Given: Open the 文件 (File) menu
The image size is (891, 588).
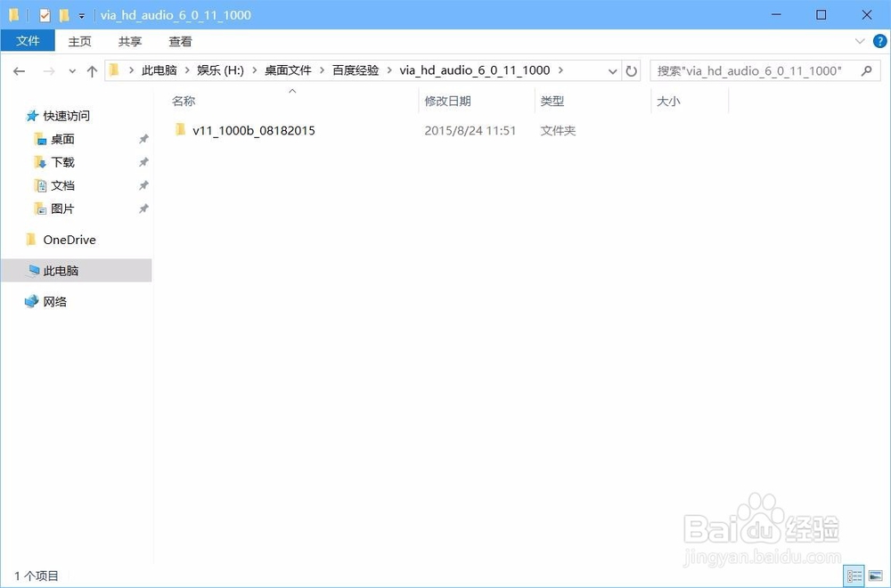Looking at the screenshot, I should [28, 41].
